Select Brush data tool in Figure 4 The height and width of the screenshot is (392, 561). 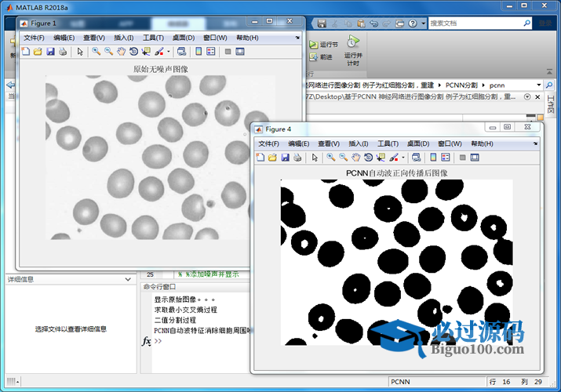pos(394,158)
